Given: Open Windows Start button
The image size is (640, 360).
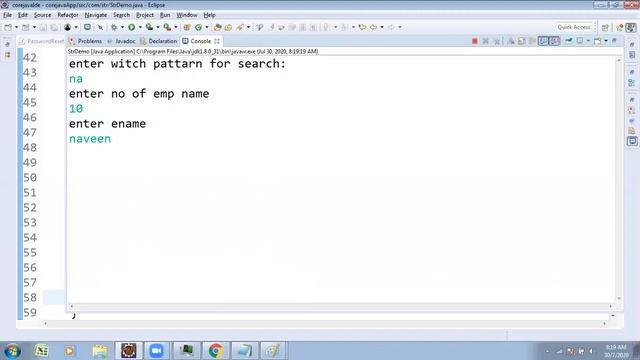Looking at the screenshot, I should [12, 351].
